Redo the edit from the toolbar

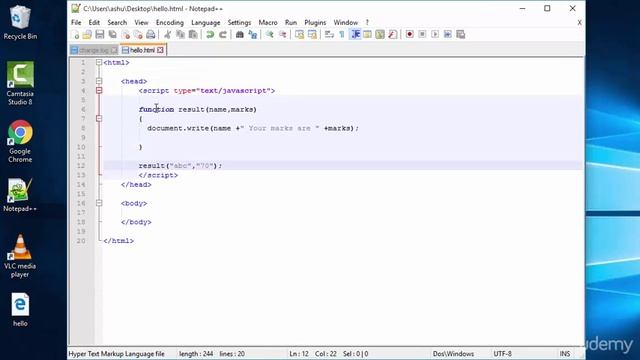click(x=223, y=35)
